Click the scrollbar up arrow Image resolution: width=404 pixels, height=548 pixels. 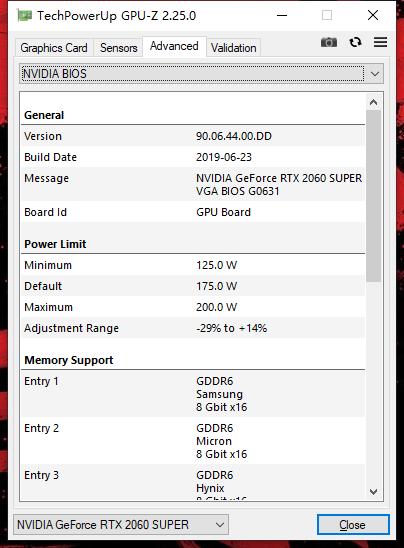click(373, 102)
